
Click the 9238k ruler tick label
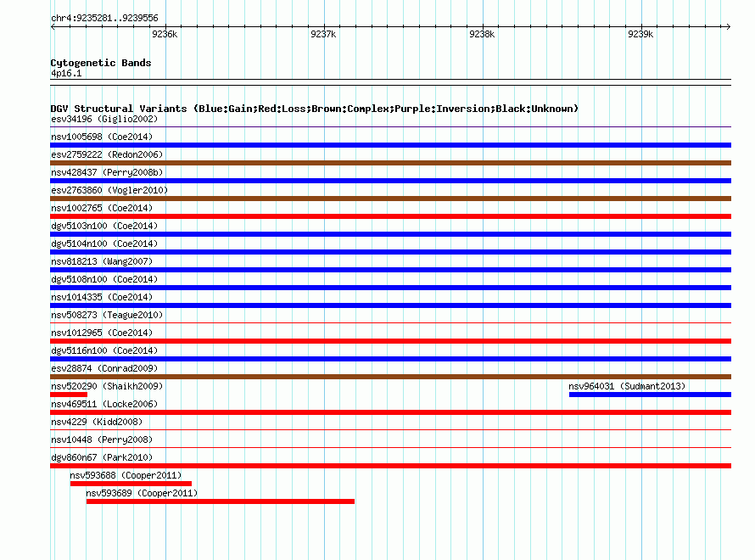tap(482, 34)
